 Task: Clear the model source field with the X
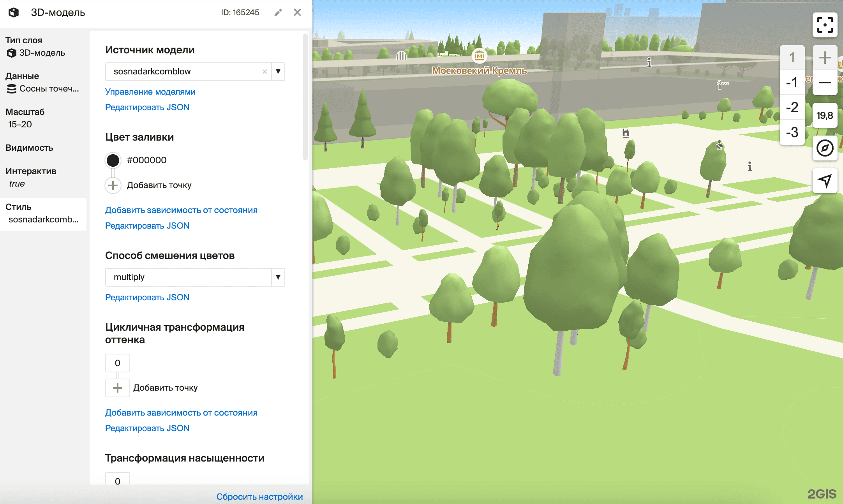click(x=265, y=72)
